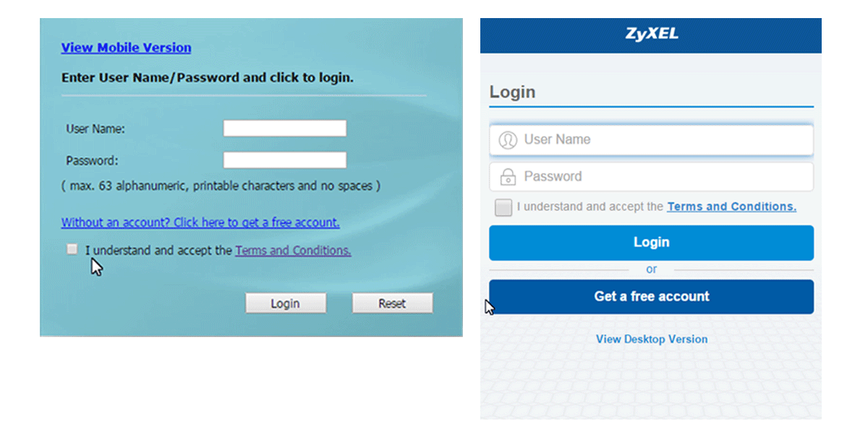Click the padlock icon inside mobile Password field
Viewport: 868px width, 434px height.
click(508, 176)
